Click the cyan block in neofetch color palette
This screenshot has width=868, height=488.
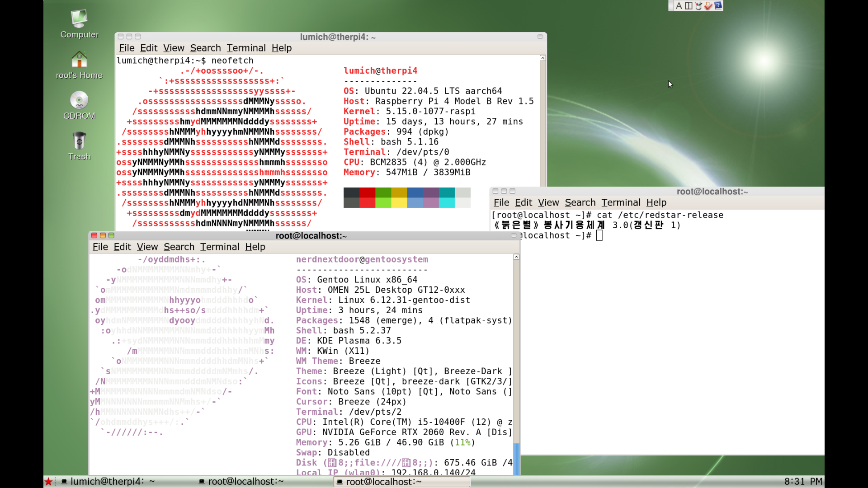[x=447, y=203]
